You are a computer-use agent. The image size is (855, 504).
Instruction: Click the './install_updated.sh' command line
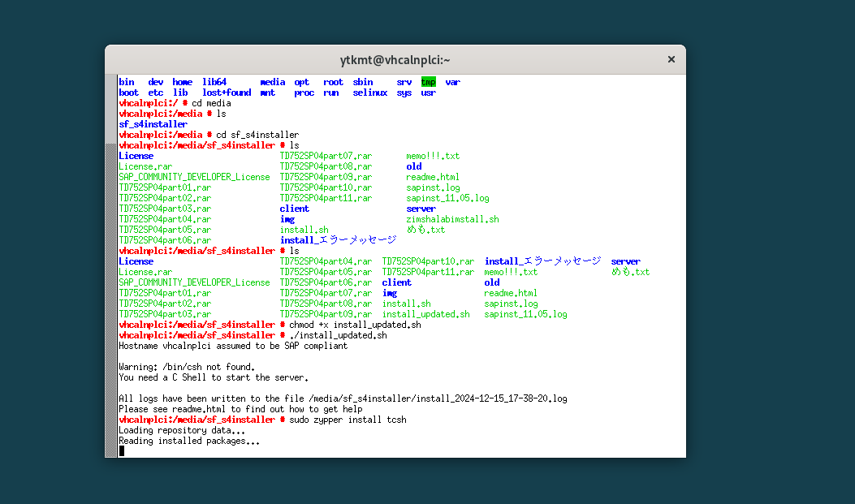[338, 335]
